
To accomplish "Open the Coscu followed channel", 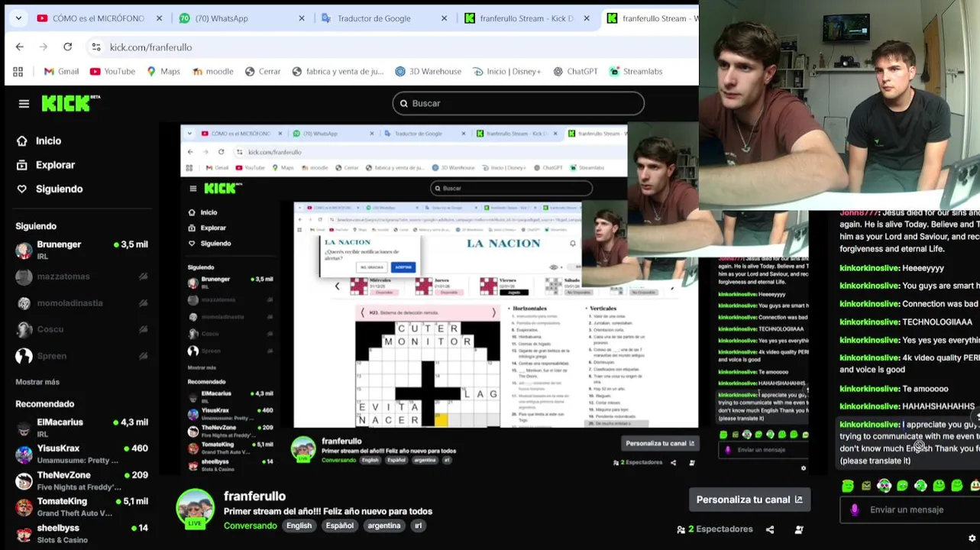I will click(81, 329).
